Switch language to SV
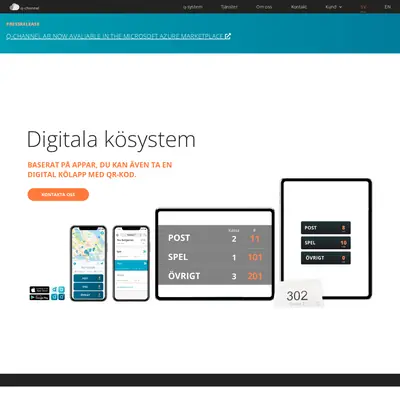Image resolution: width=400 pixels, height=400 pixels. click(363, 7)
